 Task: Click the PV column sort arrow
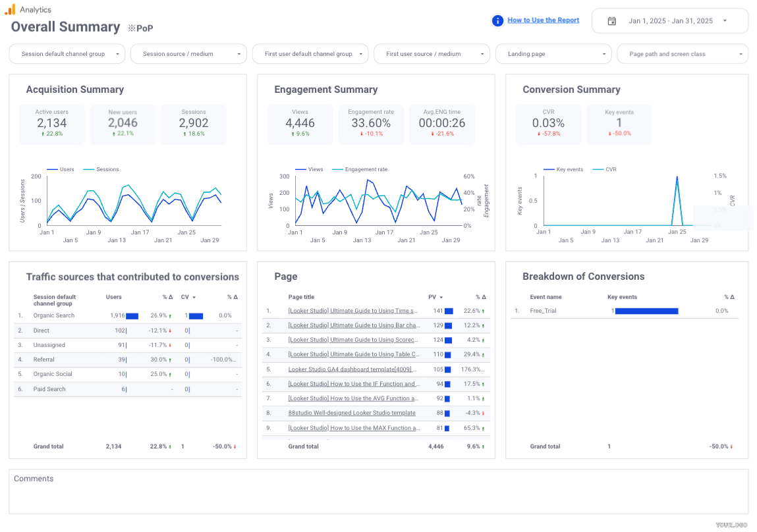click(441, 297)
